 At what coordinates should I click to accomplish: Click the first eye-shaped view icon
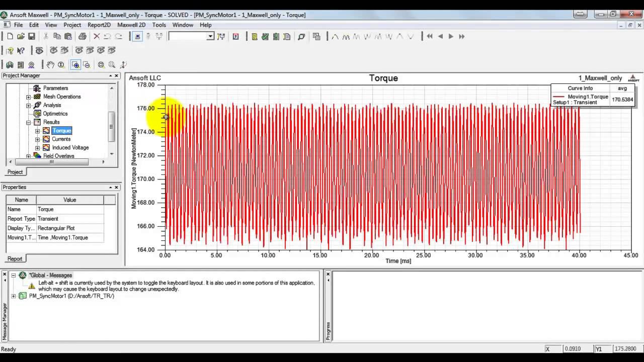coord(39,50)
